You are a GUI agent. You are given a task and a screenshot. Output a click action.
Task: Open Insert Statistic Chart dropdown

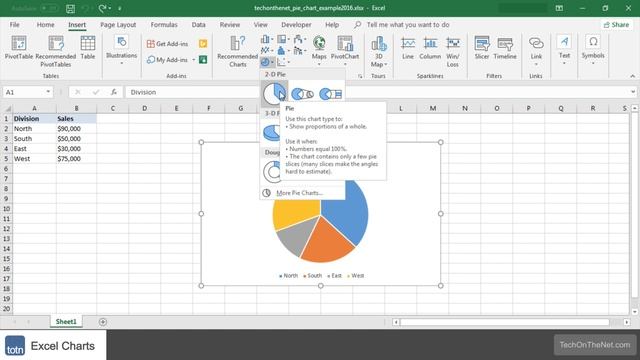[x=283, y=51]
